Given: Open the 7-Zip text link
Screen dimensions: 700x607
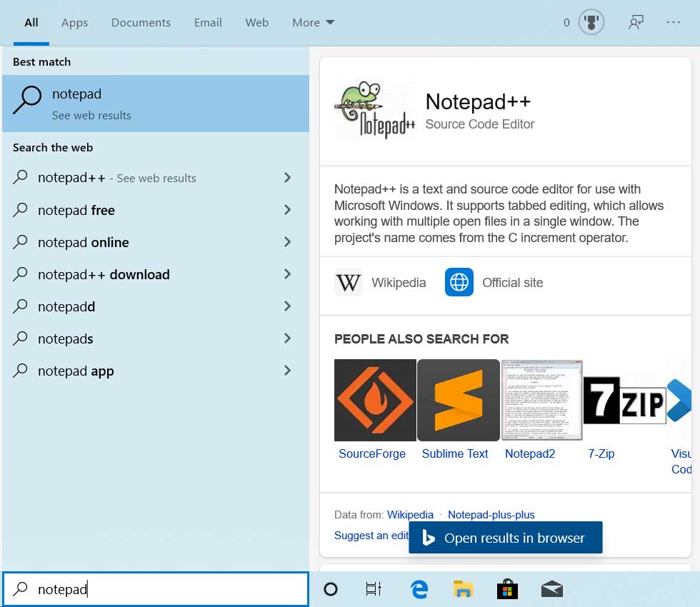Looking at the screenshot, I should (x=601, y=453).
